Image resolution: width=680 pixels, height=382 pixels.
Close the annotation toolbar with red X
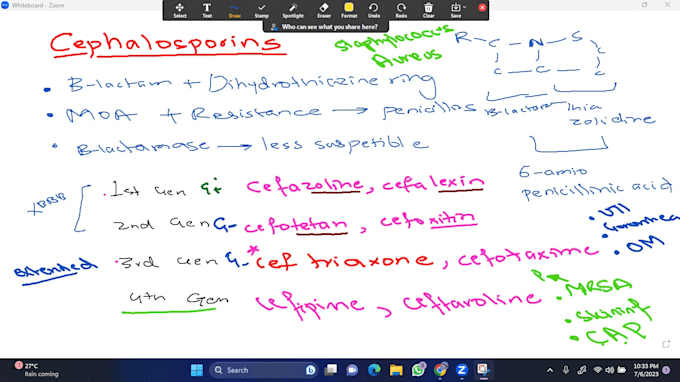(482, 7)
